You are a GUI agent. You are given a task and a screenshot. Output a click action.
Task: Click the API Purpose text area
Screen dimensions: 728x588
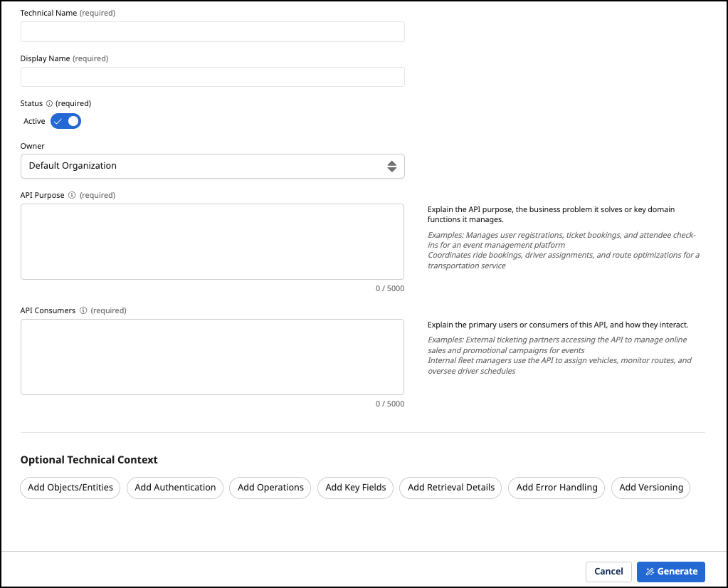tap(213, 241)
